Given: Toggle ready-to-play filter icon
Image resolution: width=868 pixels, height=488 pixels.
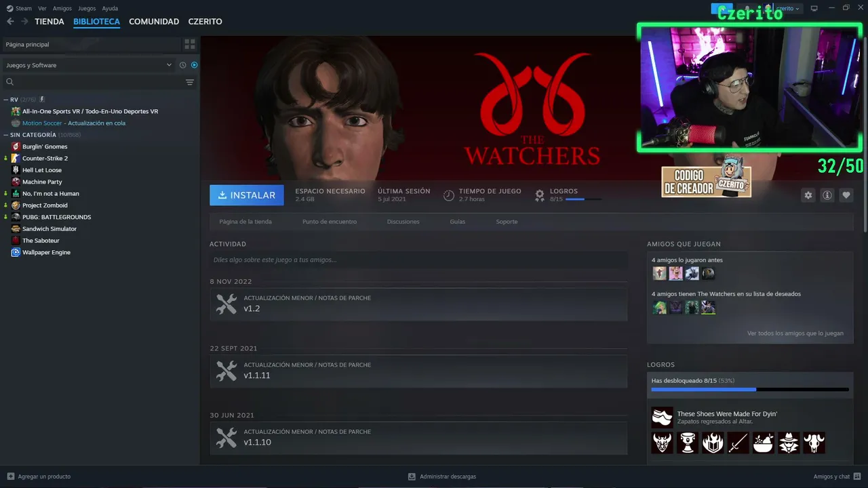Looking at the screenshot, I should [x=194, y=65].
